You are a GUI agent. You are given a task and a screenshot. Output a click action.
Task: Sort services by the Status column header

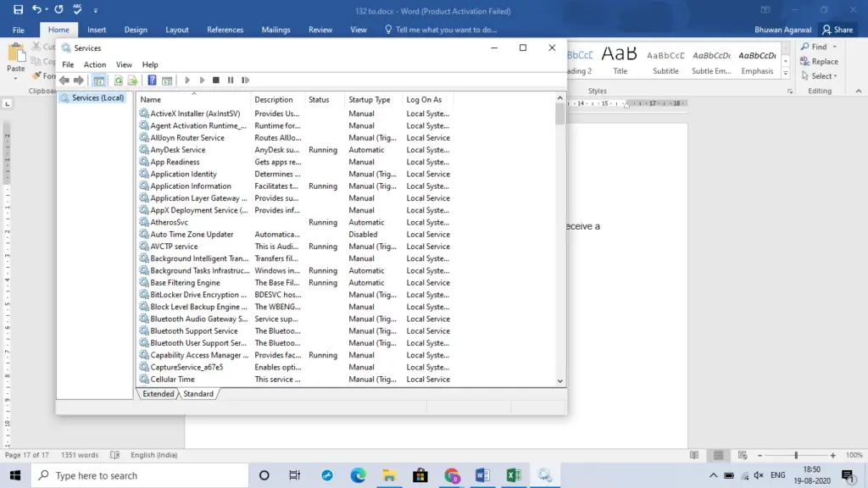(x=325, y=100)
